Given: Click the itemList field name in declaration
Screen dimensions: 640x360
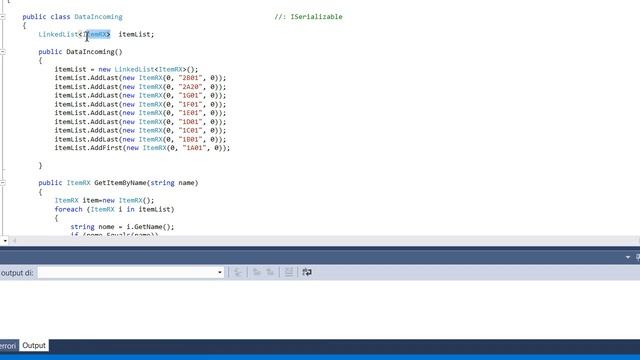Looking at the screenshot, I should pyautogui.click(x=134, y=34).
